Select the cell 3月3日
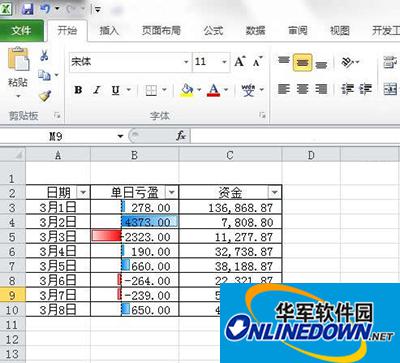The image size is (400, 363). click(x=58, y=237)
